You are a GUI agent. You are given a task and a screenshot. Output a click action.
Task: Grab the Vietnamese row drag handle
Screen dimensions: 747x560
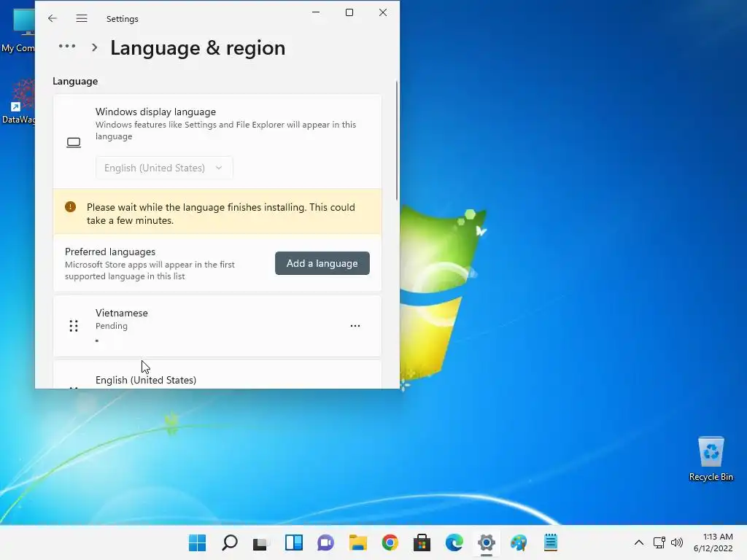coord(74,326)
